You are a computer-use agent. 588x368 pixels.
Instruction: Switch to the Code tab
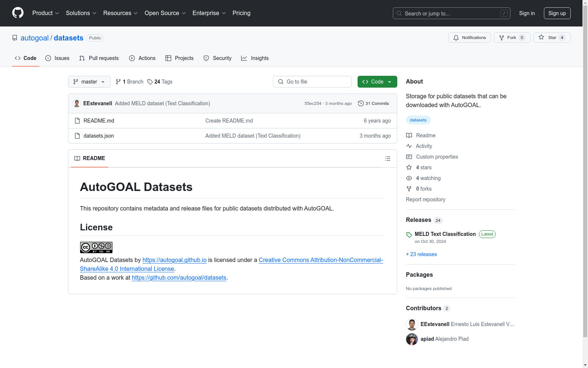tap(26, 58)
